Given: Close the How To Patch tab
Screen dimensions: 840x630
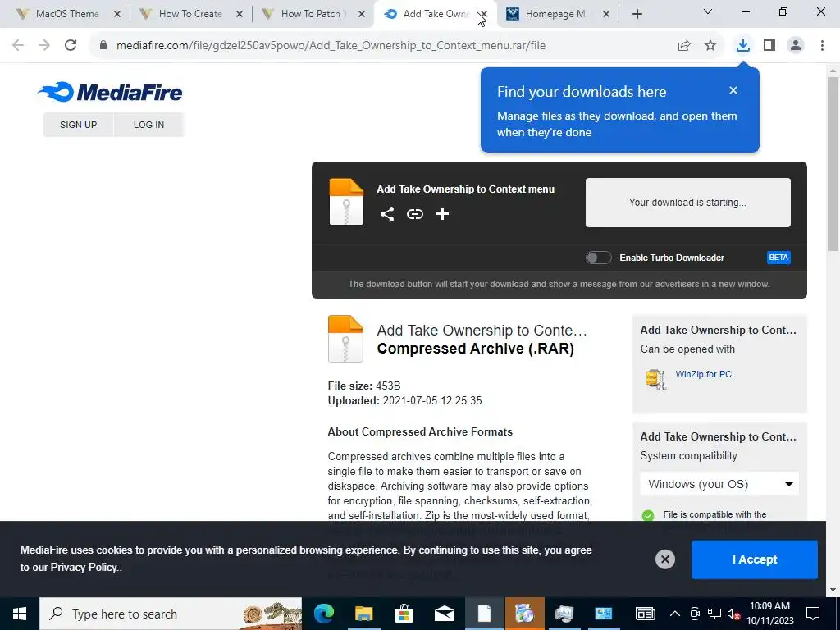Looking at the screenshot, I should tap(362, 14).
